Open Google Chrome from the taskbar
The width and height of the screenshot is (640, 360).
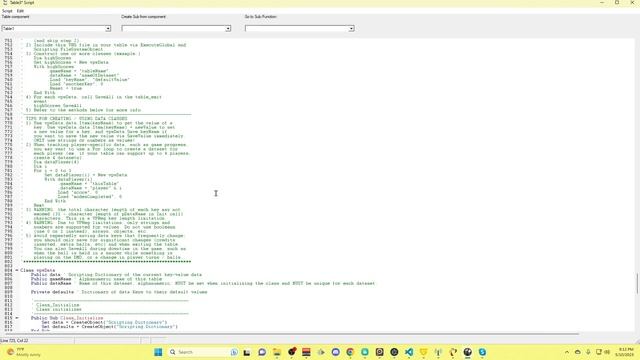click(350, 352)
